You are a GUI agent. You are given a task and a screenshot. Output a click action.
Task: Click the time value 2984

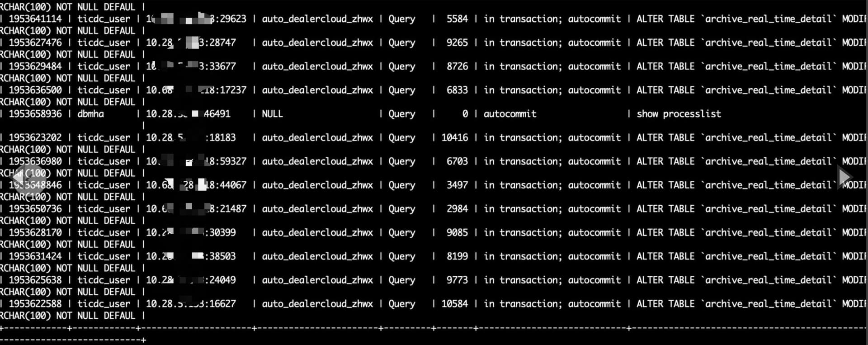point(458,209)
